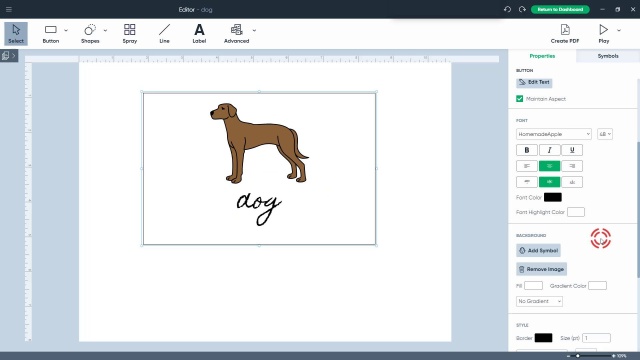The image size is (640, 360).
Task: Open the Fill color swatch
Action: click(x=533, y=286)
